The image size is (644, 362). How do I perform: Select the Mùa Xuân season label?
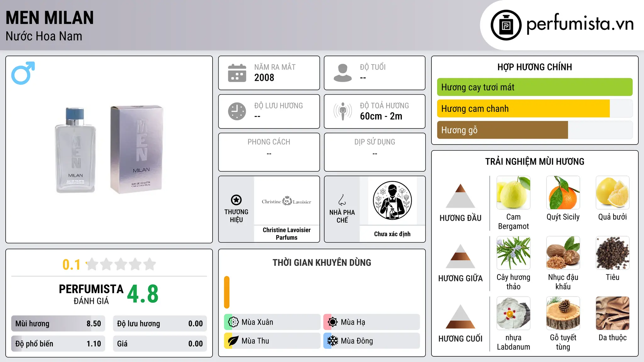point(257,322)
